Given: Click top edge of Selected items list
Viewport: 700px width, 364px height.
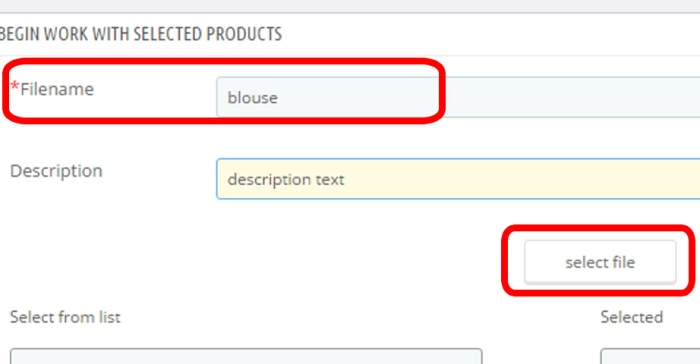Looking at the screenshot, I should coord(650,350).
